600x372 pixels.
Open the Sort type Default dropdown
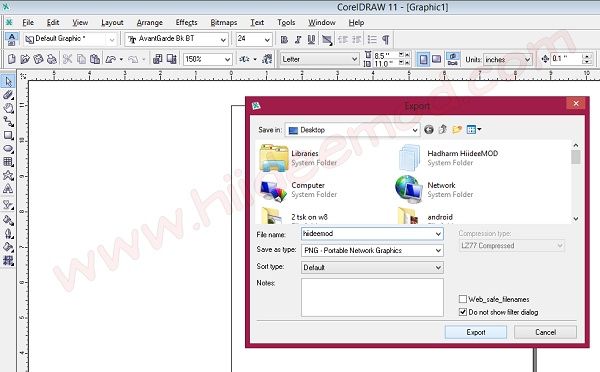[439, 268]
